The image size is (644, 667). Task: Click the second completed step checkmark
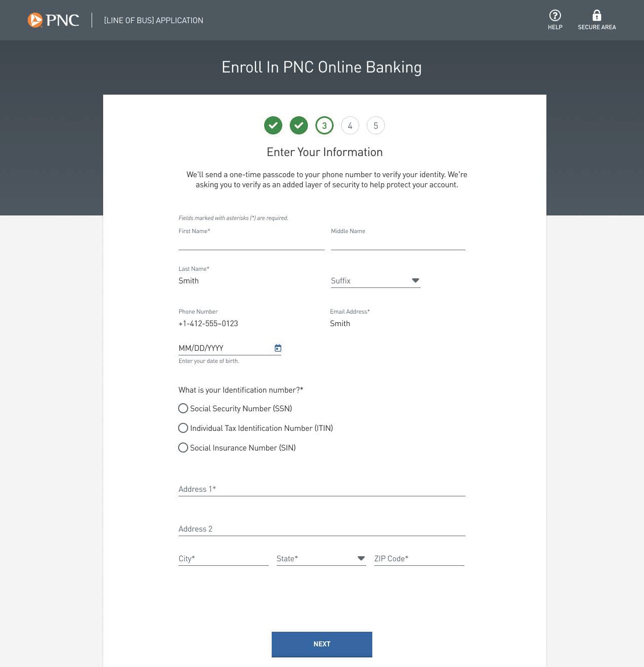tap(299, 125)
